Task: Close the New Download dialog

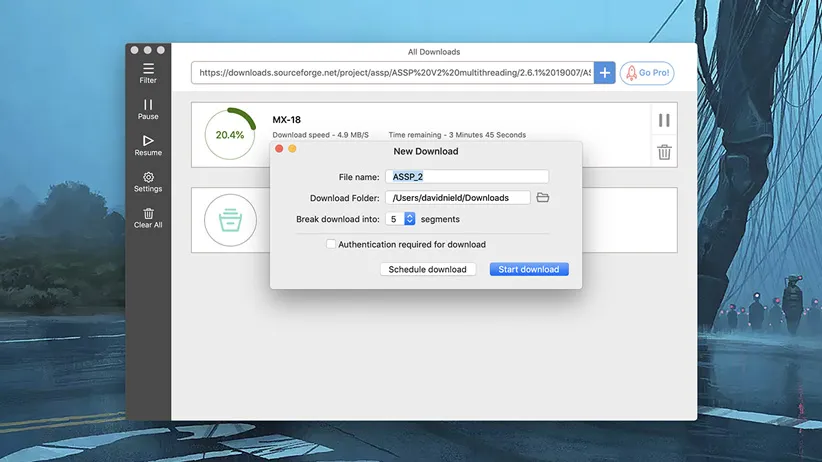Action: [279, 149]
